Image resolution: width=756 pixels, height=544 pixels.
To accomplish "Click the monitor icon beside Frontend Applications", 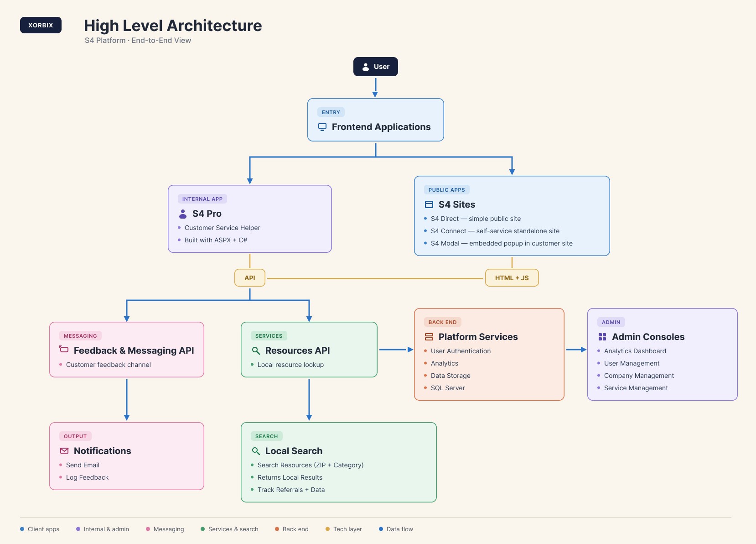I will [x=322, y=127].
